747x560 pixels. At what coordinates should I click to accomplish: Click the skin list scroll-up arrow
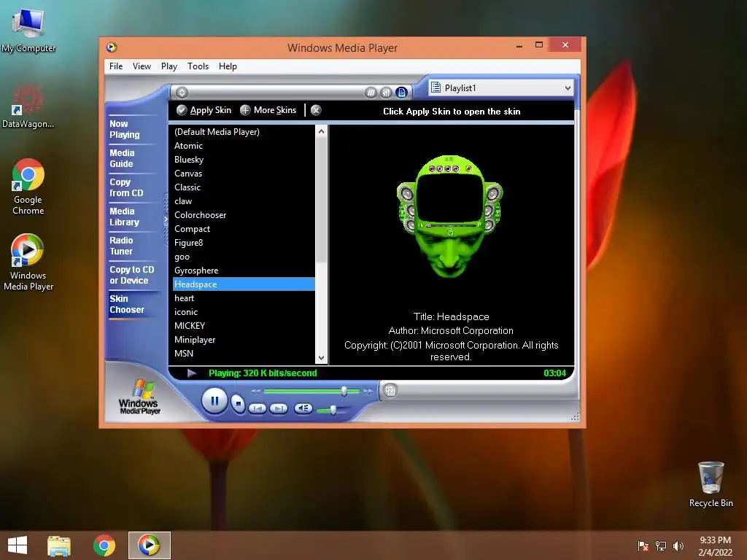[321, 131]
